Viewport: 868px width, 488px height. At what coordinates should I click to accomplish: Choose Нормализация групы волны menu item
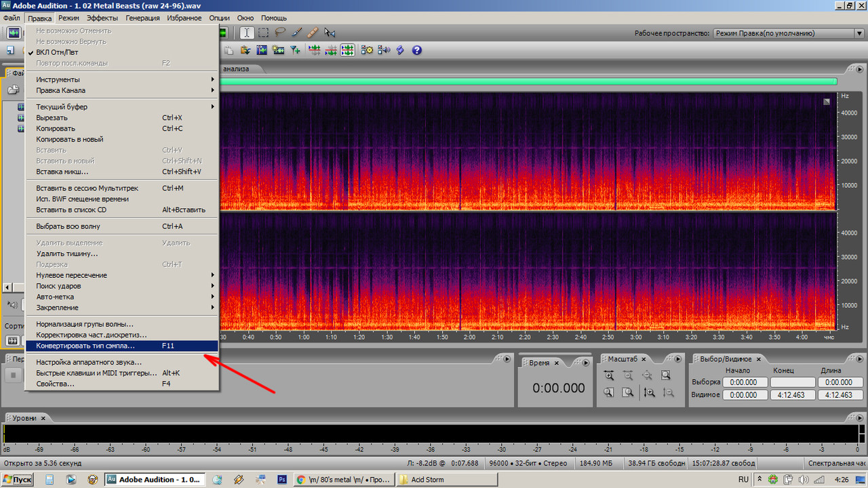122,324
